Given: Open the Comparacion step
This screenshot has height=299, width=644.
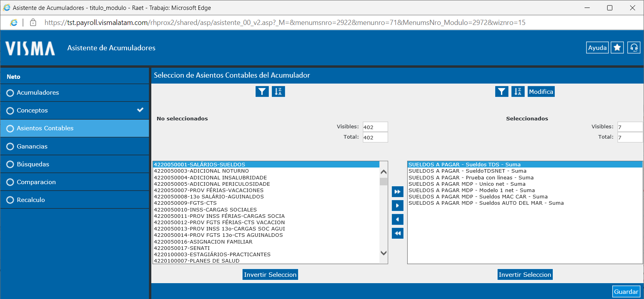Looking at the screenshot, I should (75, 182).
